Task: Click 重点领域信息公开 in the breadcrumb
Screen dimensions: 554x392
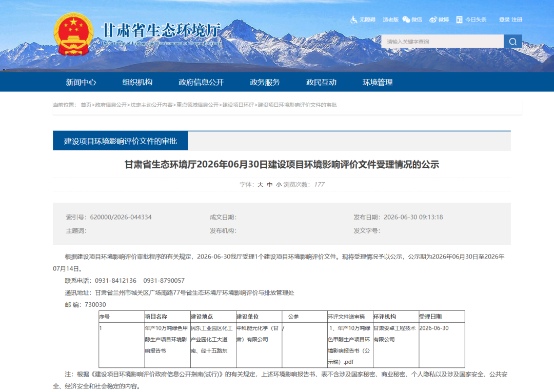Action: point(197,105)
